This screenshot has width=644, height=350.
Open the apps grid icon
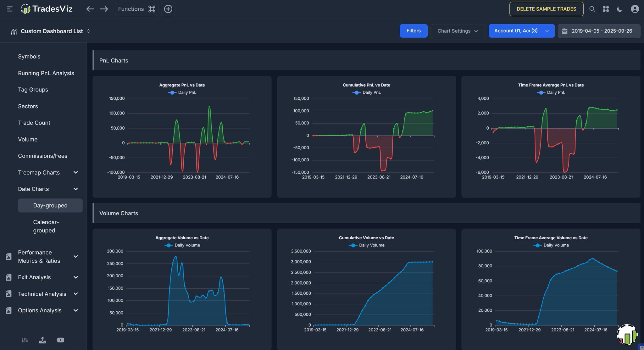(x=606, y=9)
